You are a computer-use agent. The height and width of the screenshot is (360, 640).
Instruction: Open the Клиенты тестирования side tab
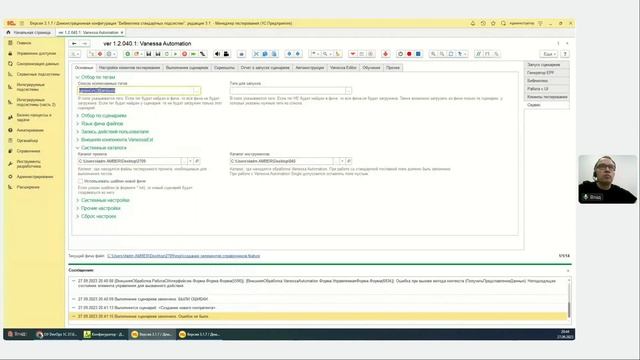click(x=547, y=97)
